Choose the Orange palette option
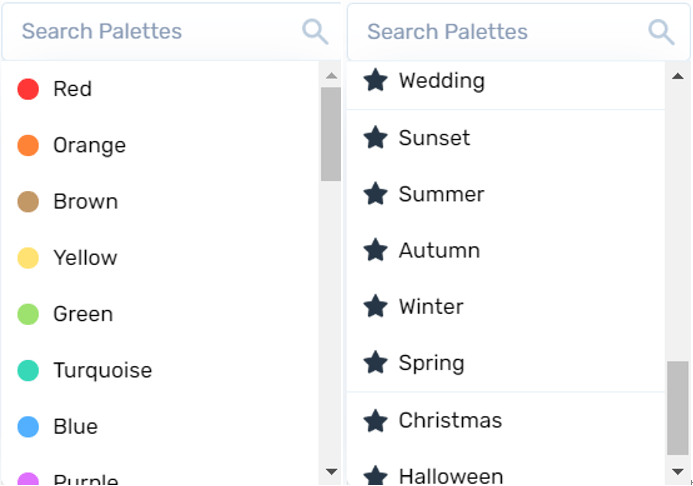This screenshot has width=693, height=486. (x=160, y=145)
